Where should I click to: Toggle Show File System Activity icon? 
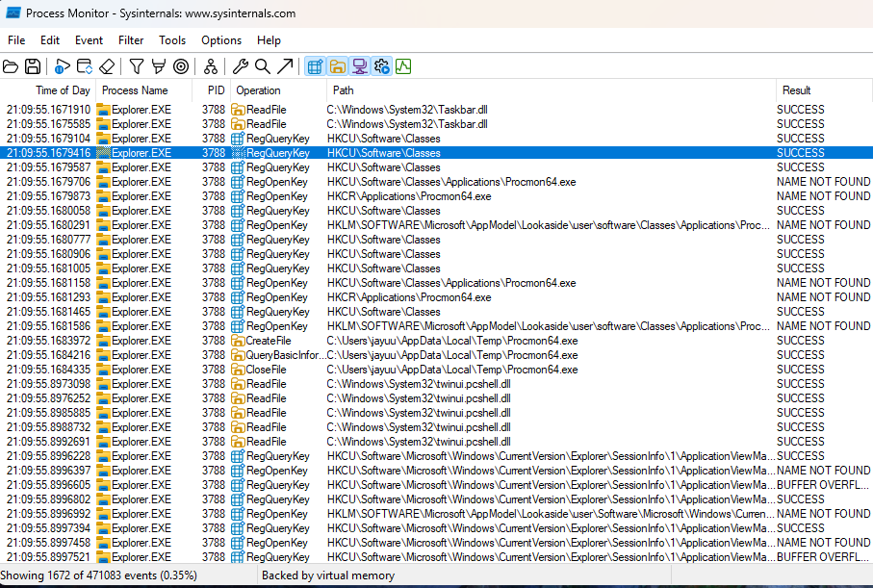[x=337, y=66]
